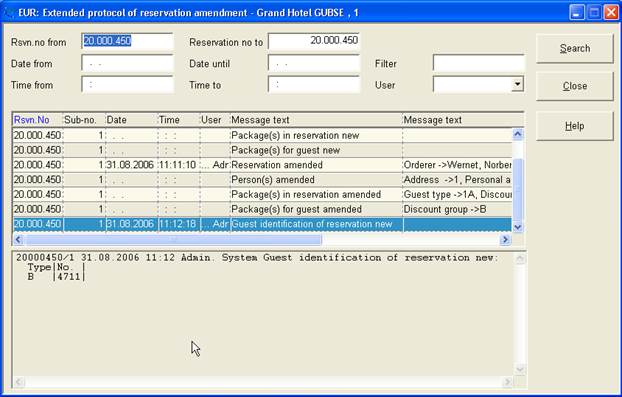Click into the Time from field

[x=127, y=85]
